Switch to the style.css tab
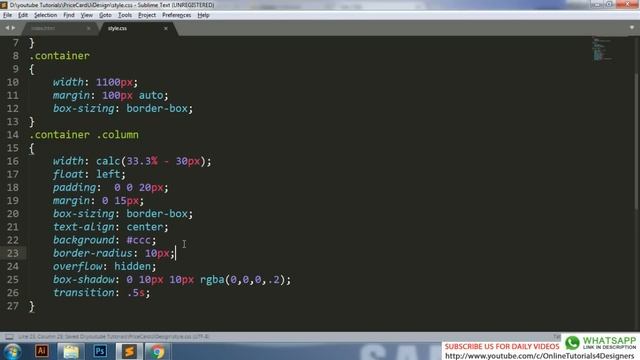The image size is (640, 360). pyautogui.click(x=117, y=28)
